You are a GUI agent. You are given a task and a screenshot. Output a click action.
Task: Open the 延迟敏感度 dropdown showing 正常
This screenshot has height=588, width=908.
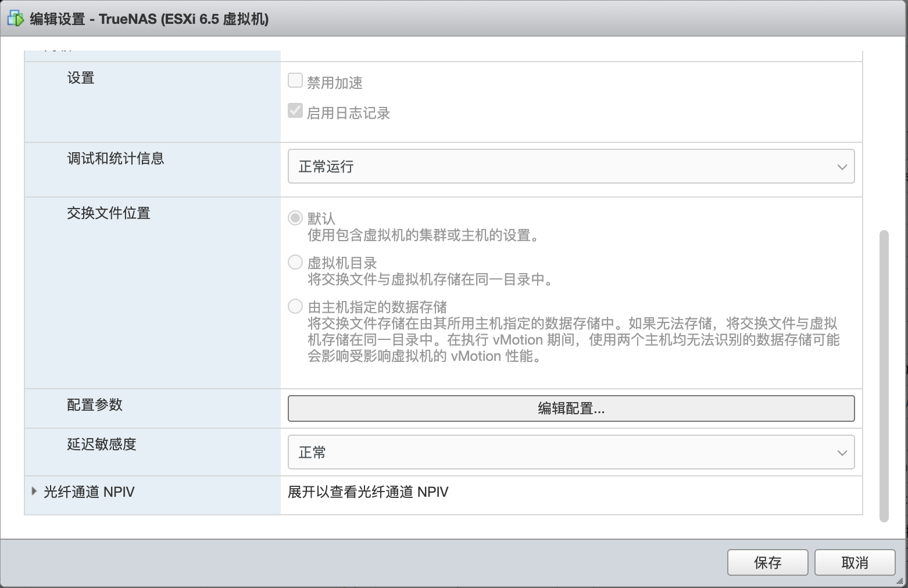571,452
